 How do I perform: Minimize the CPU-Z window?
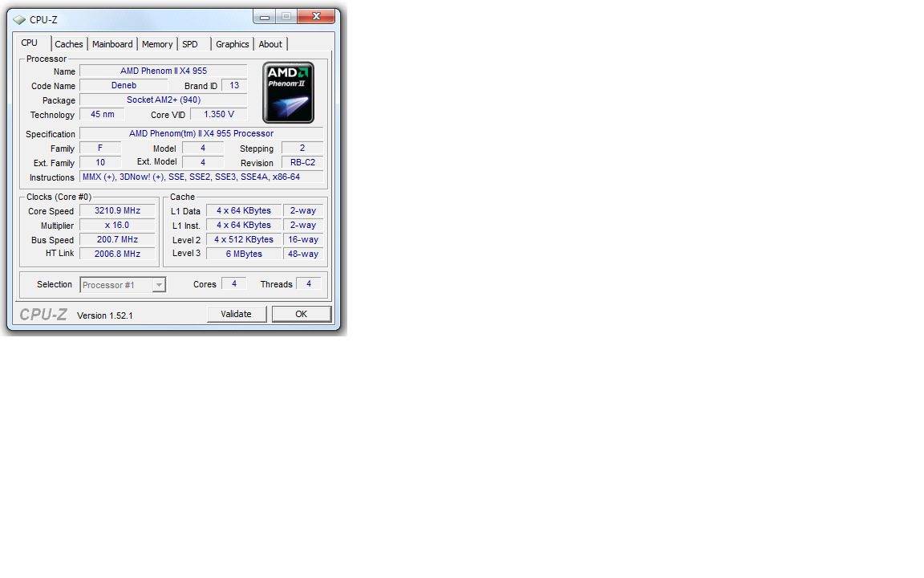(x=265, y=17)
